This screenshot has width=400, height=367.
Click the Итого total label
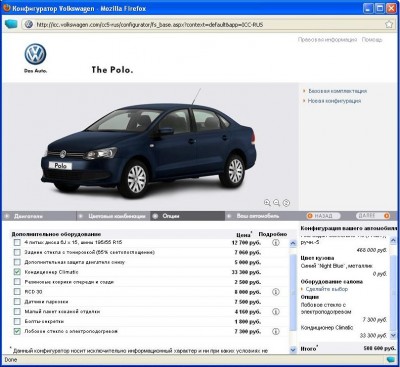click(309, 348)
